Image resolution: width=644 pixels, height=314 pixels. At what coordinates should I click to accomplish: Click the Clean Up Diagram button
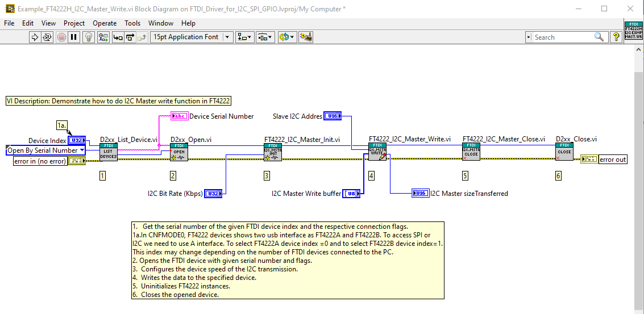(306, 37)
